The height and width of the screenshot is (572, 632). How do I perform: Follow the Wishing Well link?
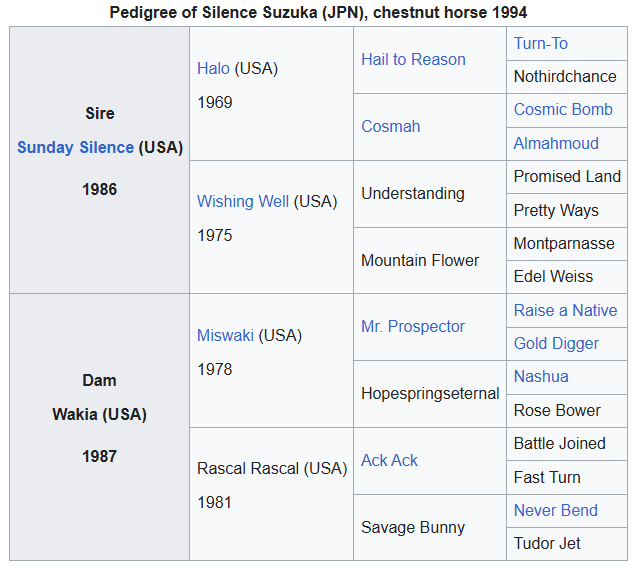click(x=243, y=202)
